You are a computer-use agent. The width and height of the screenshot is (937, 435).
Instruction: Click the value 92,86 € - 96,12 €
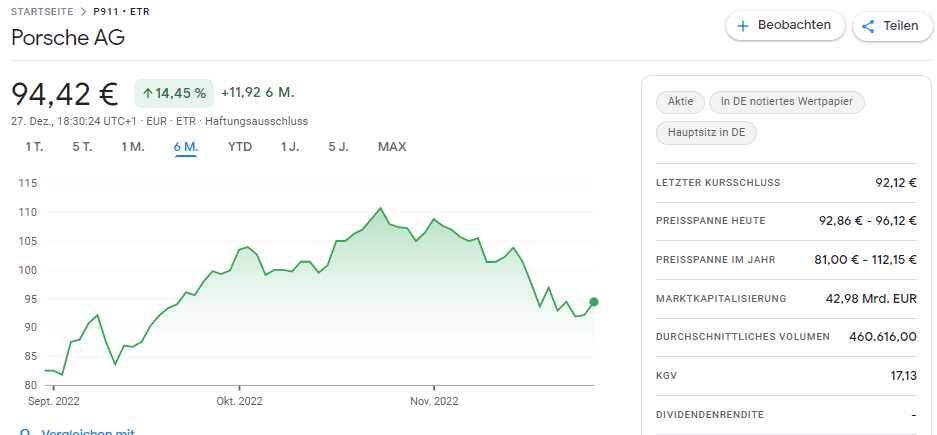868,221
